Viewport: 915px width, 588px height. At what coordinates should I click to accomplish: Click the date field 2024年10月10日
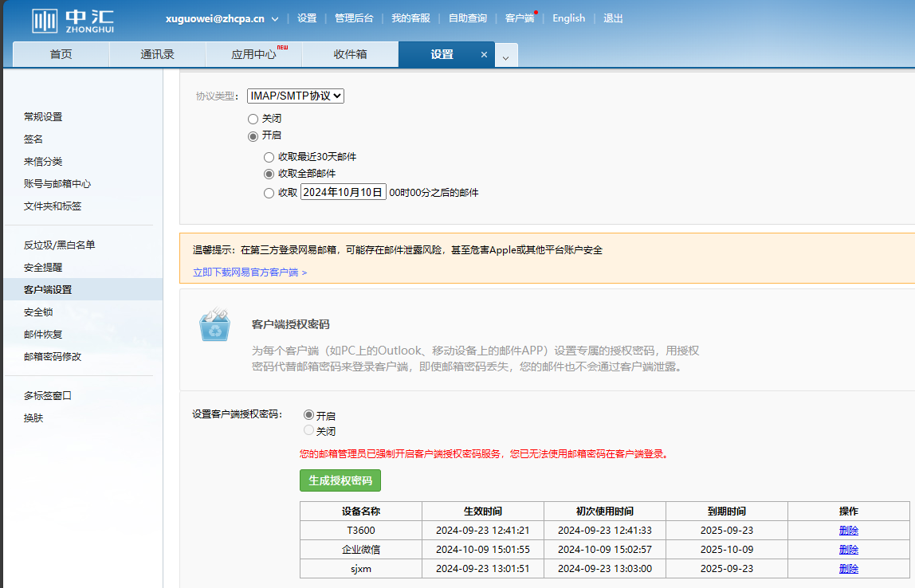[x=344, y=192]
